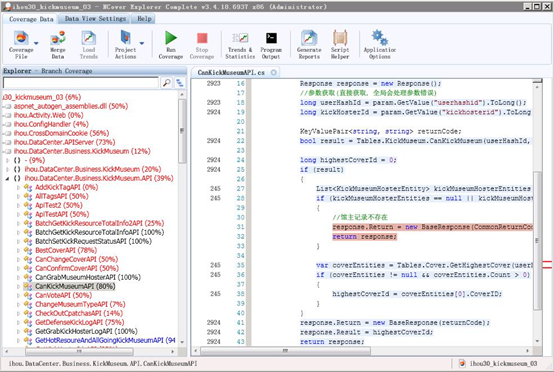This screenshot has height=372, width=554.
Task: Click the code view horizontal scrollbar thumb
Action: click(285, 351)
